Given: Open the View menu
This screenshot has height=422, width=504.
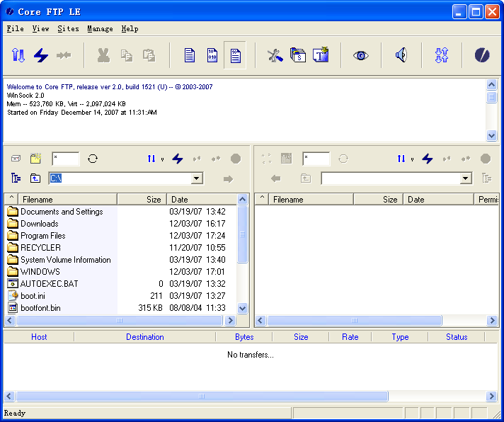Looking at the screenshot, I should 40,28.
